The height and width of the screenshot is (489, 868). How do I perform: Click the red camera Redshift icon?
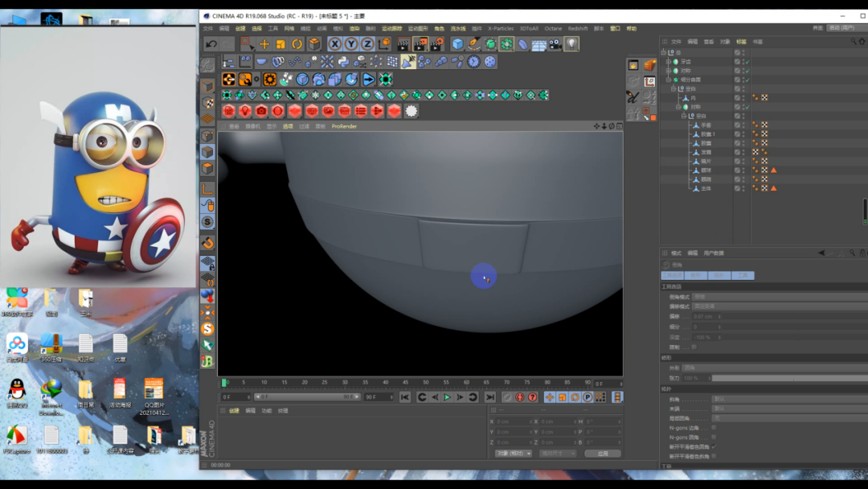(261, 111)
